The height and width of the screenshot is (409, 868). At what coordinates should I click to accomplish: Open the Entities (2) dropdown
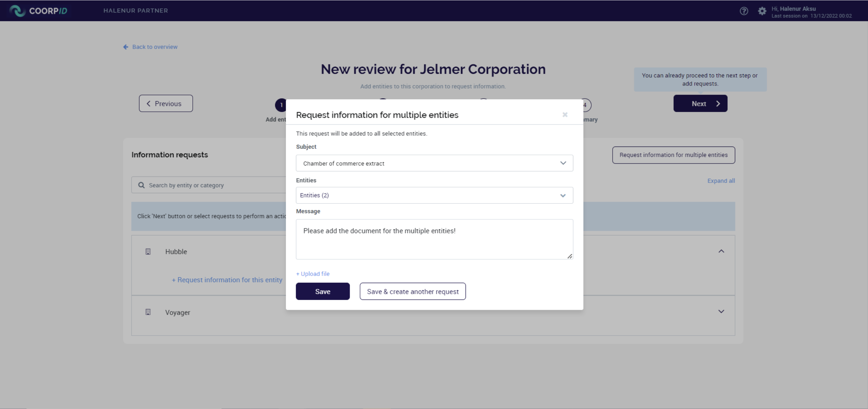click(434, 195)
